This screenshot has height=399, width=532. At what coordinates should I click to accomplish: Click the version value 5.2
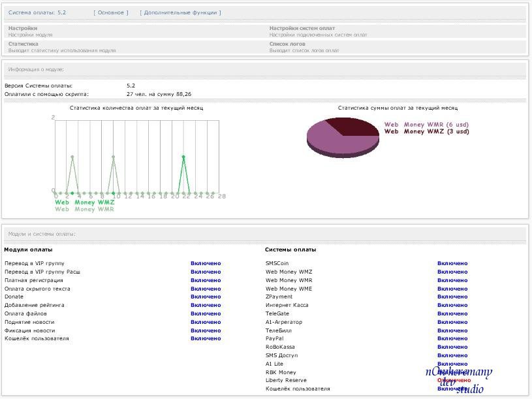[x=131, y=86]
